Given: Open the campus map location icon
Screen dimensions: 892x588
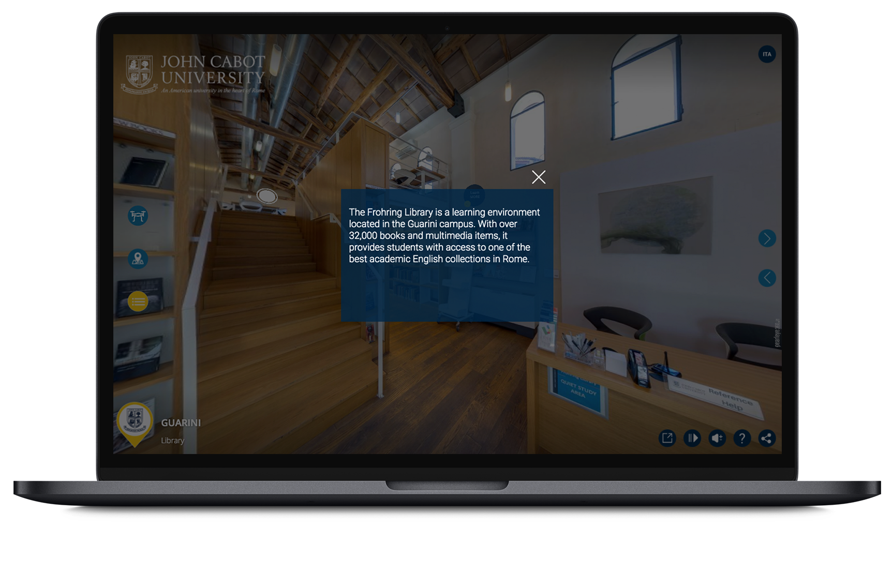Looking at the screenshot, I should point(138,259).
